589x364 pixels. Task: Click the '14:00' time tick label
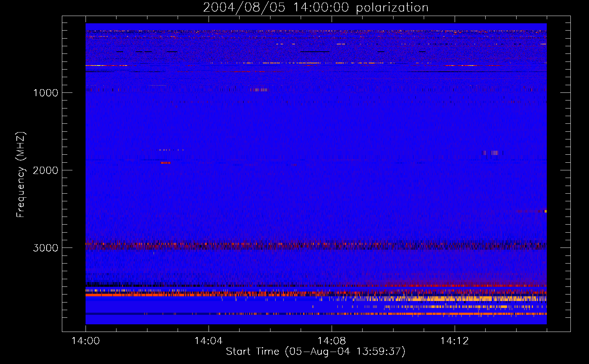point(86,341)
